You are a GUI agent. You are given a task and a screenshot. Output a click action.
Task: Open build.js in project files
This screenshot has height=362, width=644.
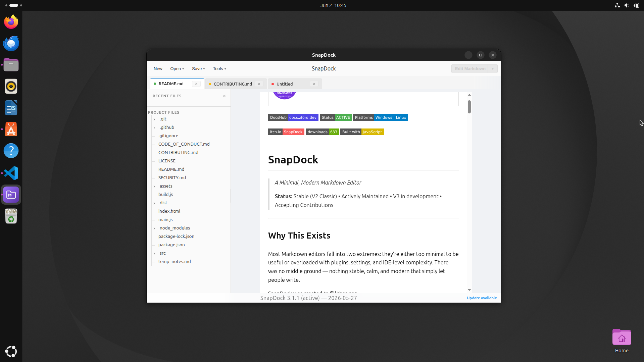point(165,195)
